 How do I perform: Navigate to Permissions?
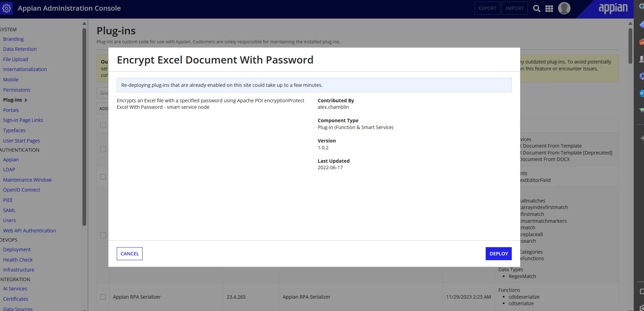(x=16, y=90)
